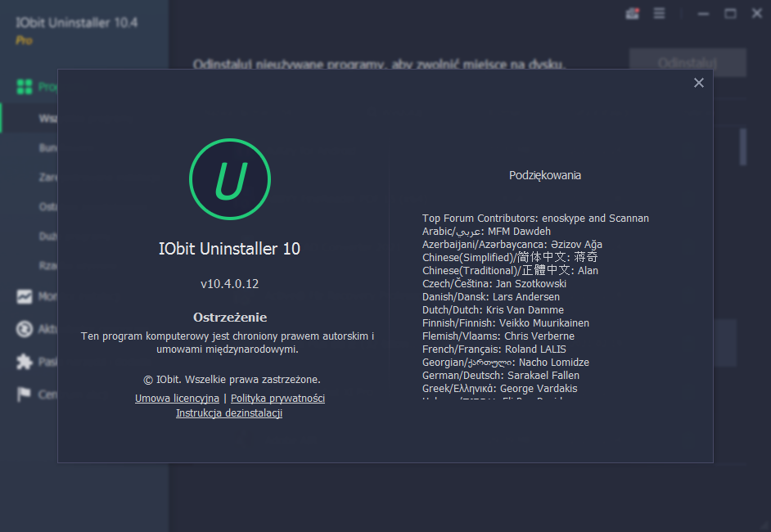Click the software updater circular icon in sidebar

point(24,329)
